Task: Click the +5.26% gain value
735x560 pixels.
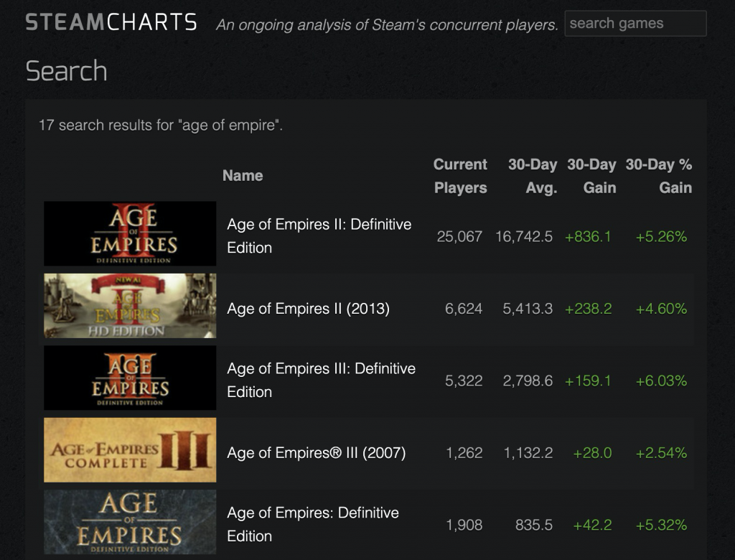Action: pos(661,236)
